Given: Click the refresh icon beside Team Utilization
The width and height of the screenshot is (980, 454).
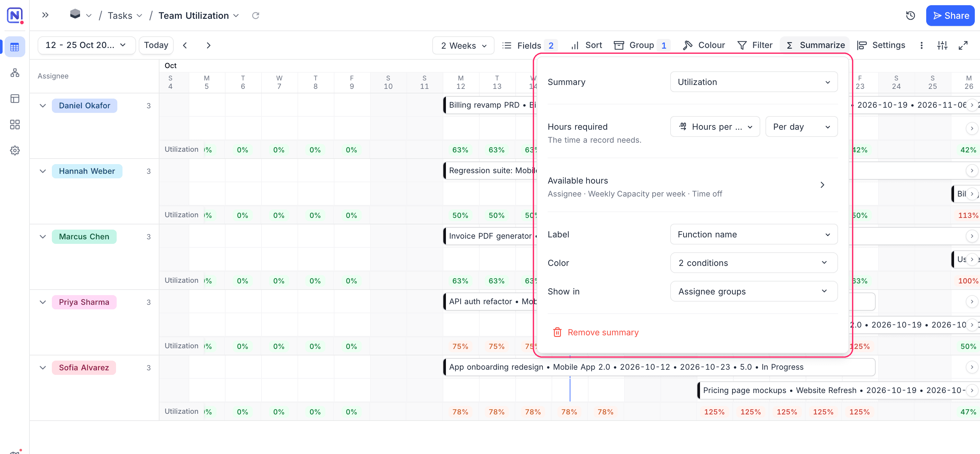Looking at the screenshot, I should click(256, 16).
